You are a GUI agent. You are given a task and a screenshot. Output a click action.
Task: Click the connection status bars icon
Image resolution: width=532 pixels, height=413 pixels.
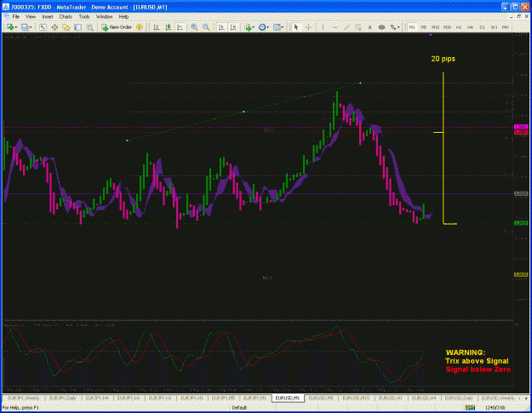(x=470, y=408)
